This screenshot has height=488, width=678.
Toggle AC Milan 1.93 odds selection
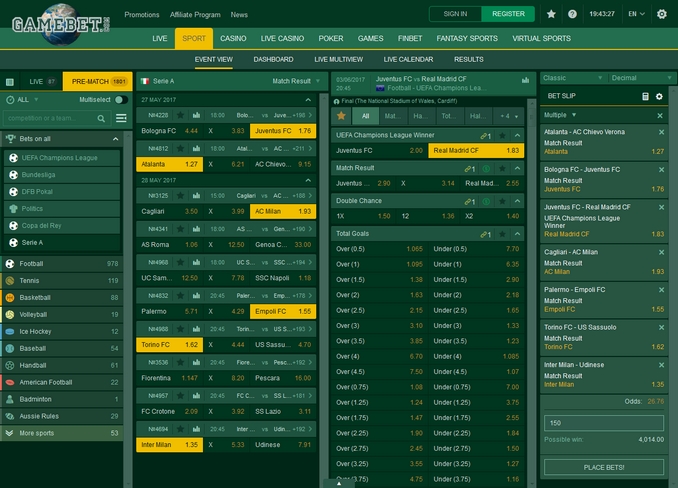tap(283, 211)
